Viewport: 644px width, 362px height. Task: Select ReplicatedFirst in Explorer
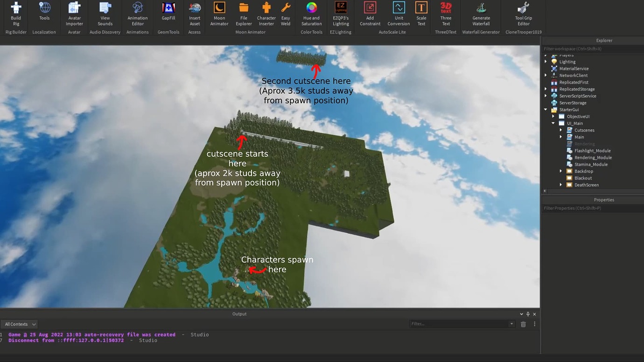point(574,82)
